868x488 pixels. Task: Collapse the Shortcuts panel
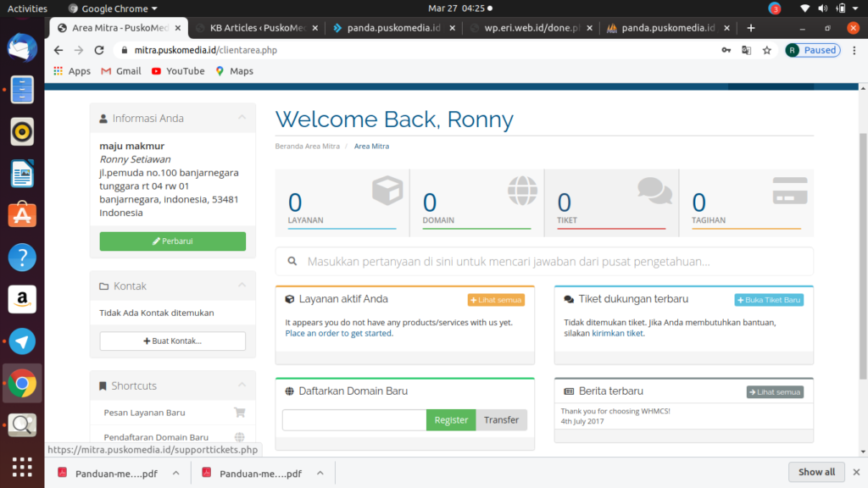point(242,385)
